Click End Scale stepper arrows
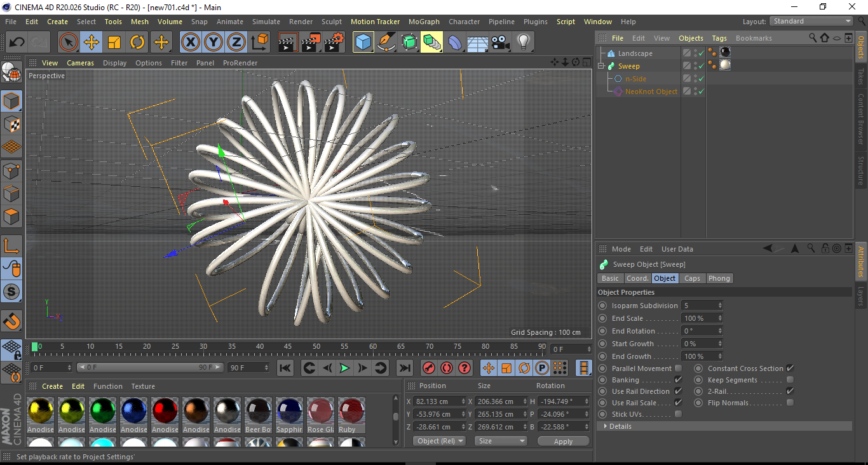868x465 pixels. click(720, 318)
